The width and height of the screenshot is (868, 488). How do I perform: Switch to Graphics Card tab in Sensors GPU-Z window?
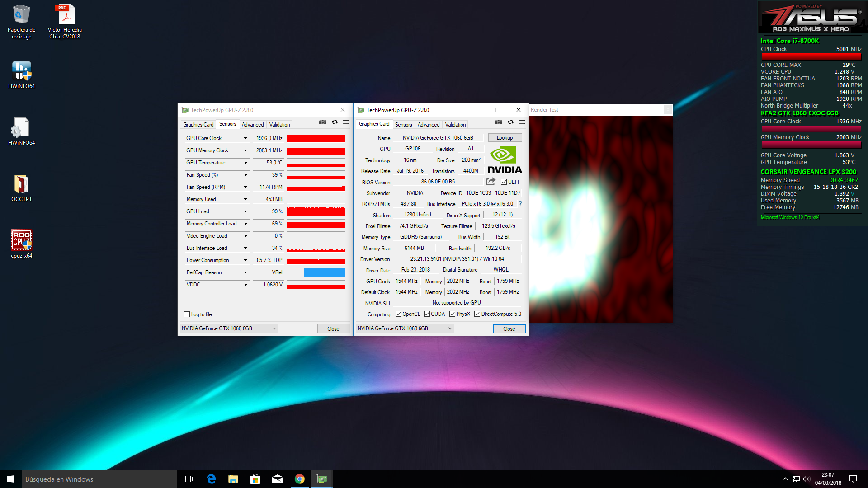[198, 125]
